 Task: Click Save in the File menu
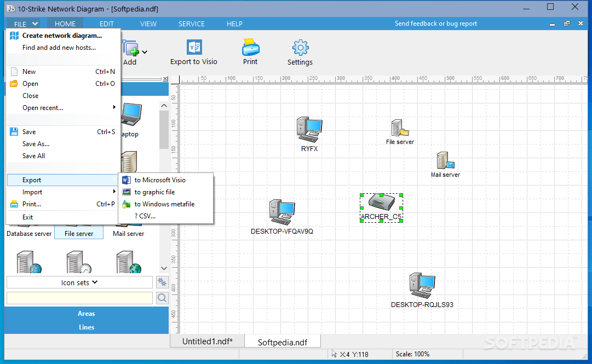tap(63, 132)
